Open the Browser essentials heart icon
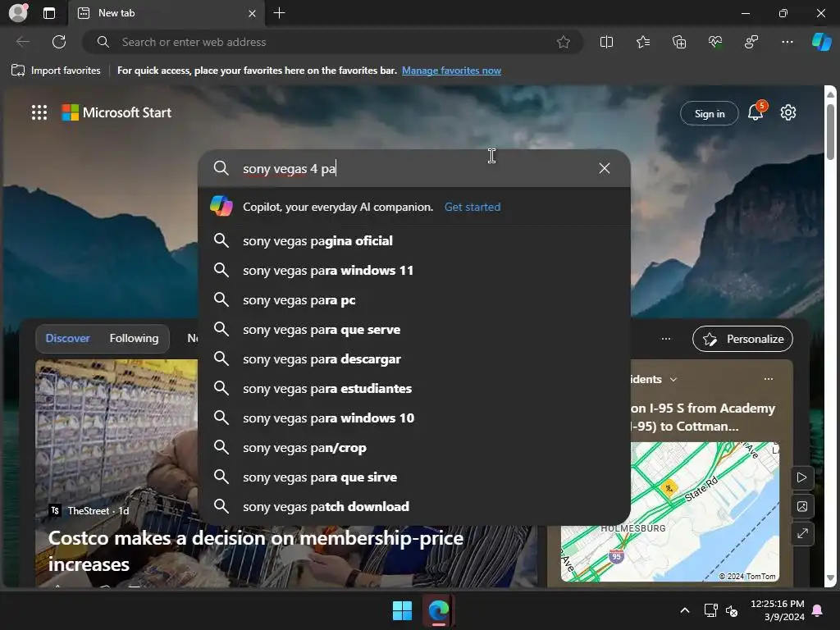The height and width of the screenshot is (630, 840). [x=715, y=42]
